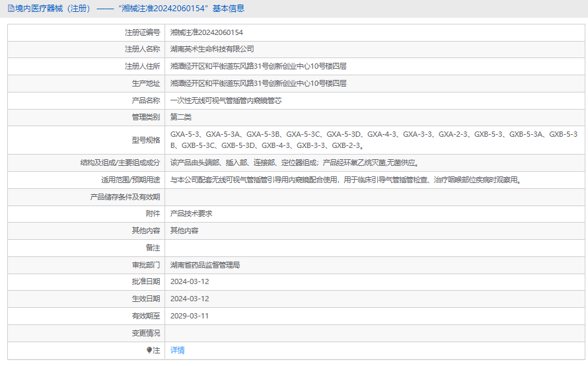Select approving authority 湖南省药品监督管理局
Image resolution: width=588 pixels, height=366 pixels.
pyautogui.click(x=205, y=265)
